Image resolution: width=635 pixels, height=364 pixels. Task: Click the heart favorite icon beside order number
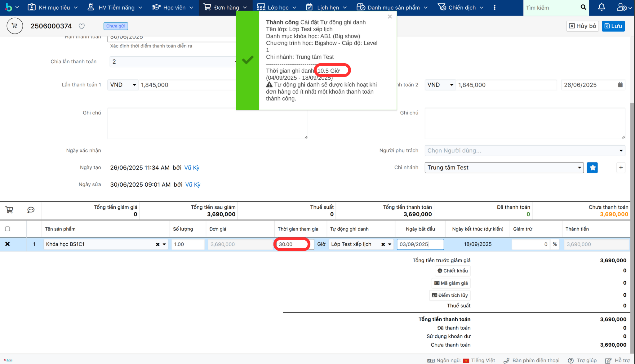click(82, 26)
